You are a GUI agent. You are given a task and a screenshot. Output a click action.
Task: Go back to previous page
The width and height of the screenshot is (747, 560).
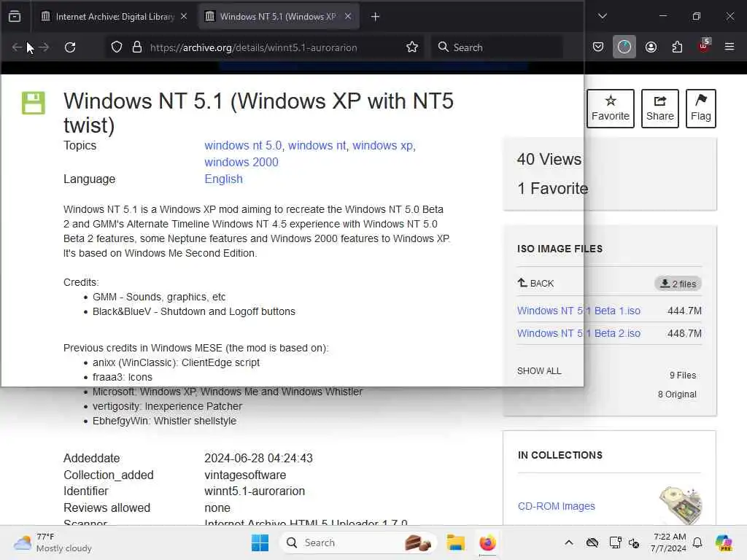(x=18, y=47)
